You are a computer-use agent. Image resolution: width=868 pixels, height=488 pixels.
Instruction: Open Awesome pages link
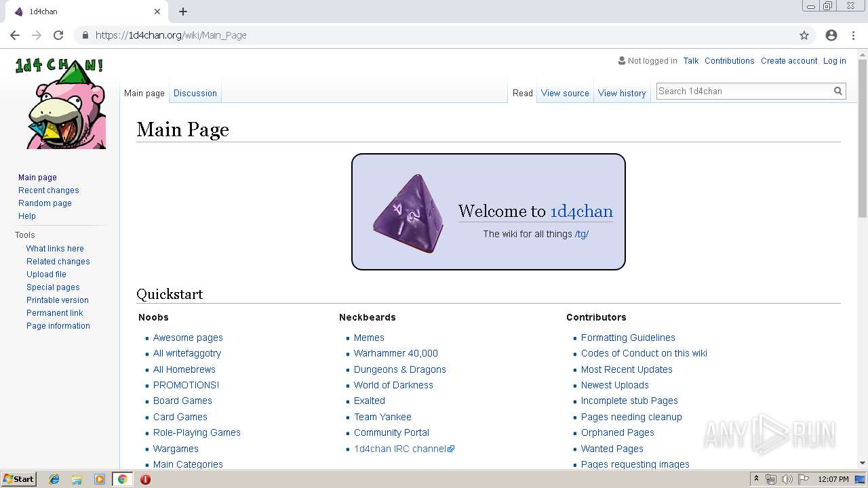pos(188,338)
